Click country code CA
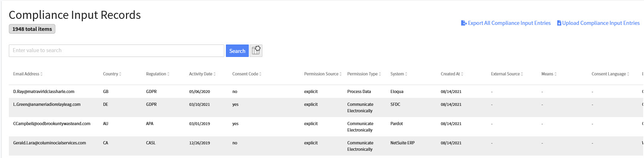644x158 pixels. [x=106, y=143]
